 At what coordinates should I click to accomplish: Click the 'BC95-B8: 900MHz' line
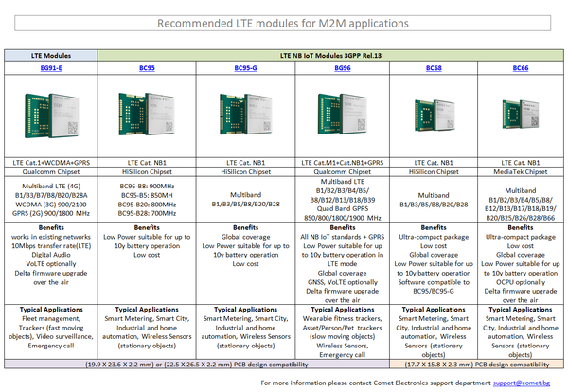[x=147, y=187]
